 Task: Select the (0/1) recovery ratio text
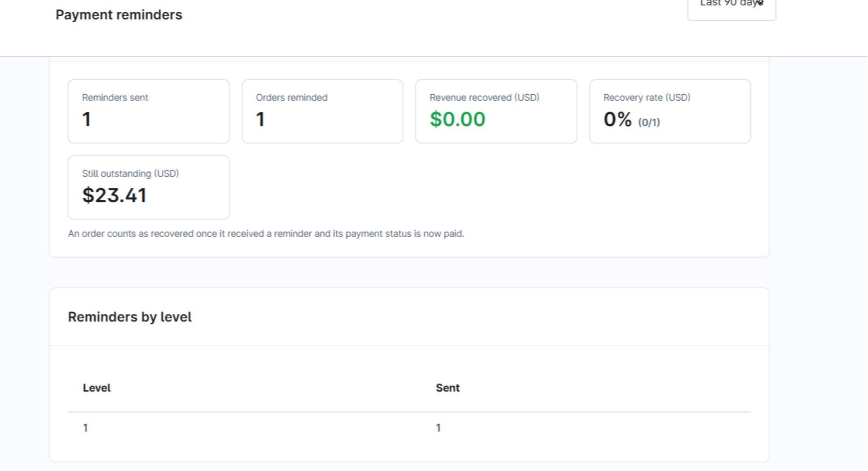(649, 123)
